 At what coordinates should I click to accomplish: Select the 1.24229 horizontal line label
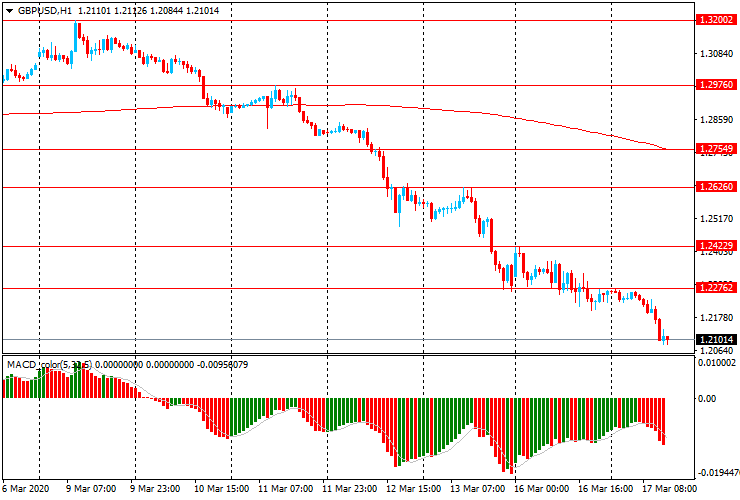pos(716,246)
